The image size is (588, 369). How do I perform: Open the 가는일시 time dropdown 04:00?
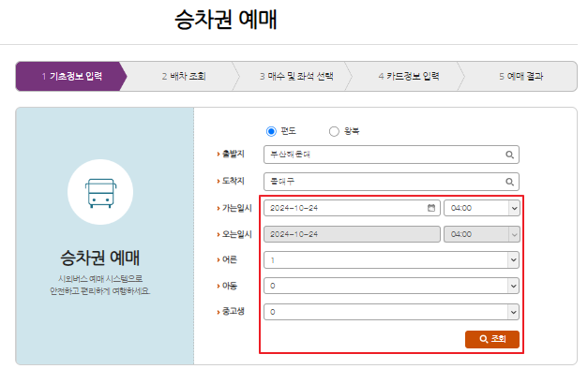pyautogui.click(x=482, y=208)
